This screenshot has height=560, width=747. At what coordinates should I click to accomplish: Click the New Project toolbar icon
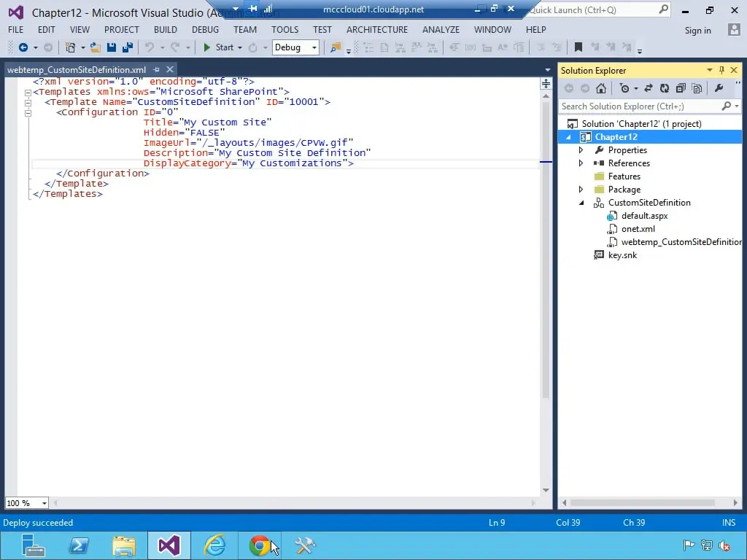coord(71,47)
